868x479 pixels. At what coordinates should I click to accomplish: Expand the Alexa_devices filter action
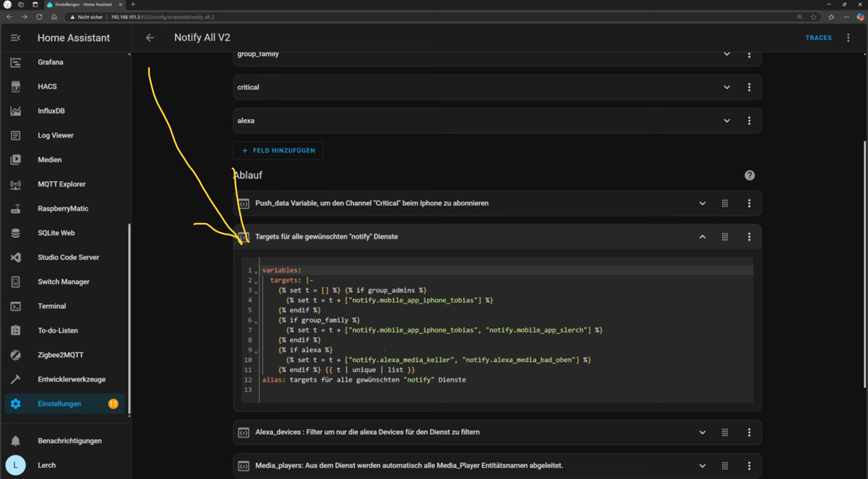click(702, 432)
